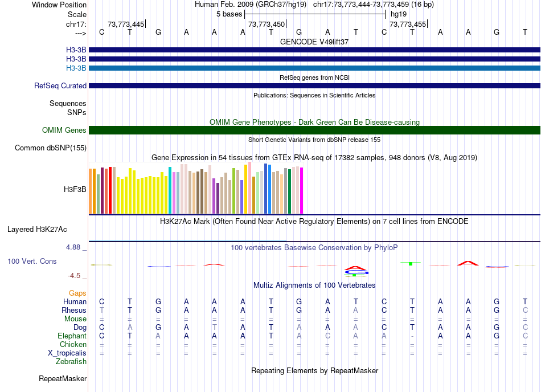
Task: Select 'Short Genetic Variants from dbSNP release 155'
Action: point(314,140)
